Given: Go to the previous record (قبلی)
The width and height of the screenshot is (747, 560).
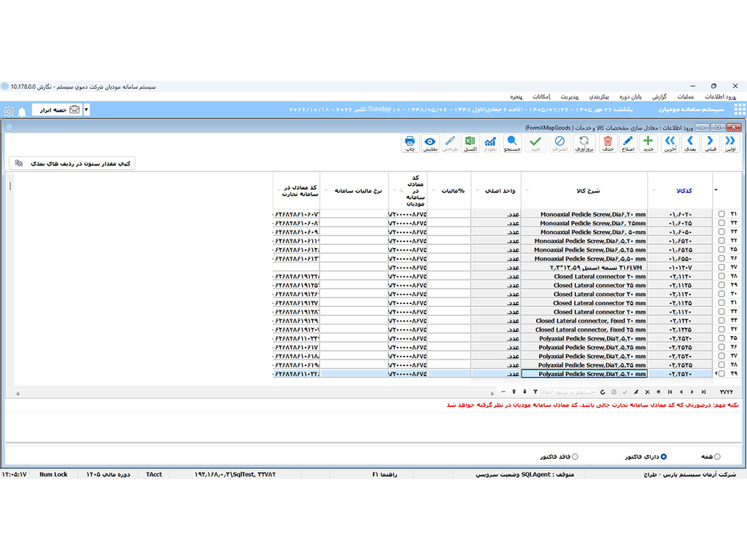Looking at the screenshot, I should (x=711, y=144).
